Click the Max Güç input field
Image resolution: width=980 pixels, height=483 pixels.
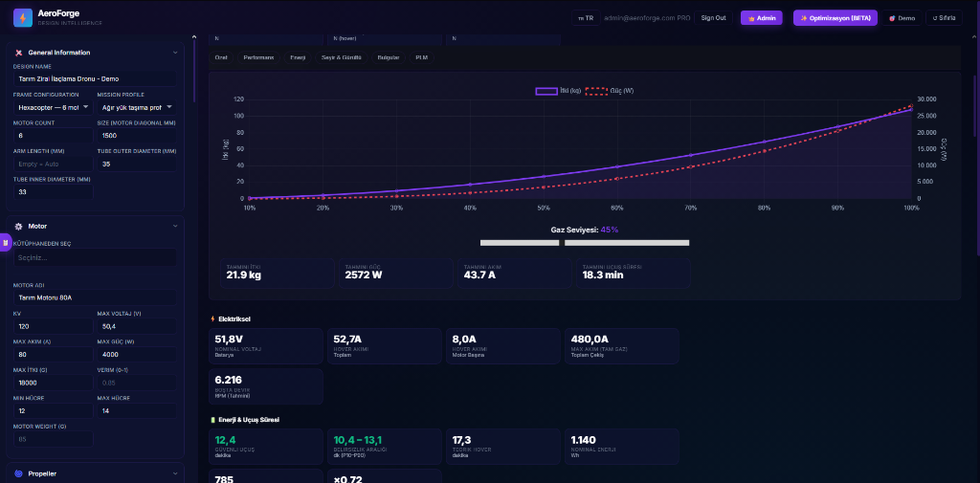pos(136,354)
